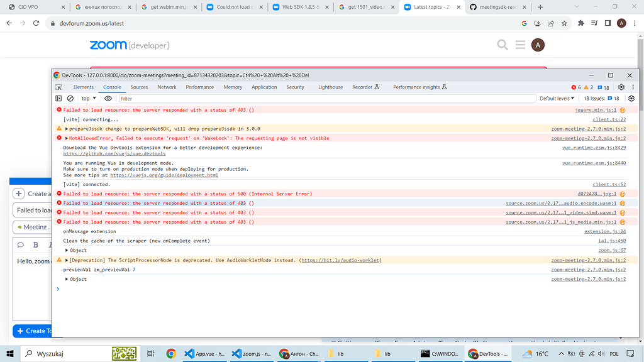Expand the NotAllowedError console message

[x=65, y=138]
